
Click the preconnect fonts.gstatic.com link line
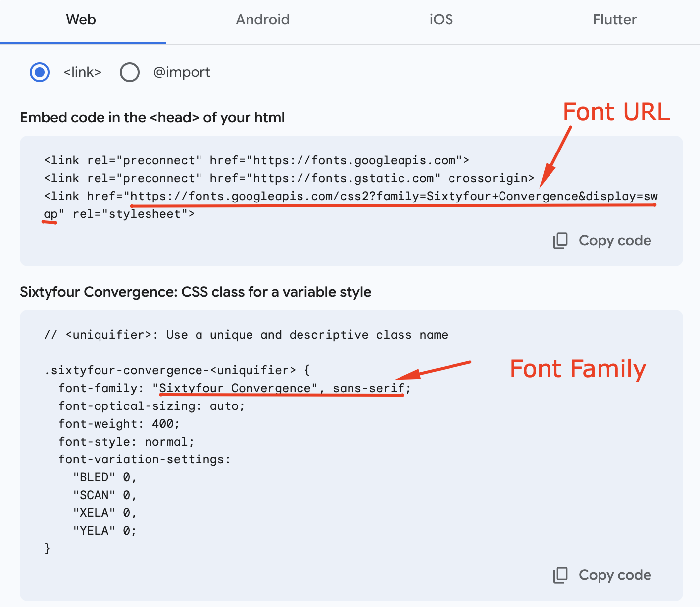[x=289, y=179]
